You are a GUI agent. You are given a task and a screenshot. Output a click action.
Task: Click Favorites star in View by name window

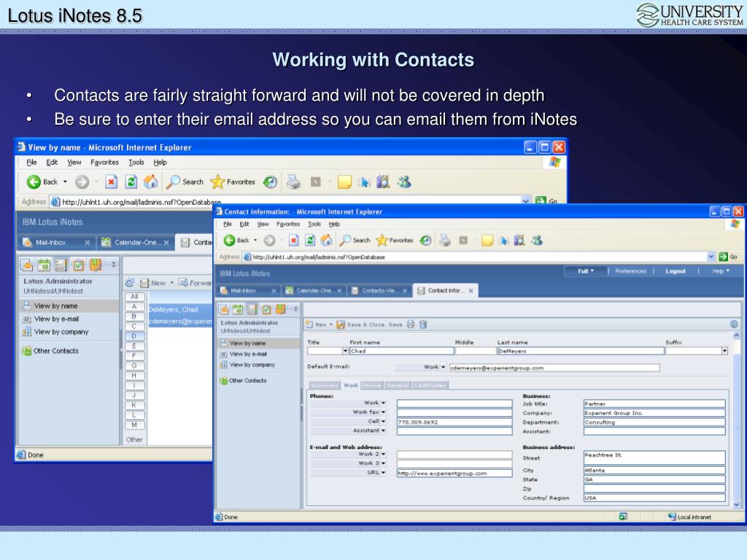tap(217, 182)
